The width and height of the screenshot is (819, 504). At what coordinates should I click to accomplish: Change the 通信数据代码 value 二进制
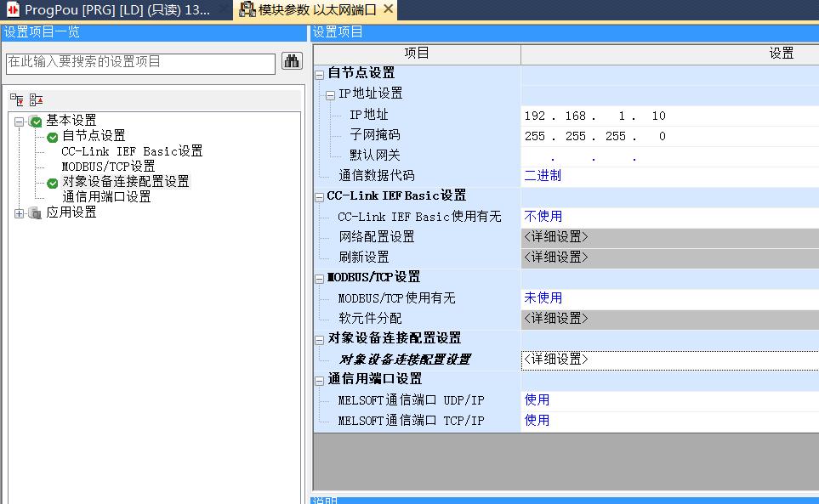668,176
